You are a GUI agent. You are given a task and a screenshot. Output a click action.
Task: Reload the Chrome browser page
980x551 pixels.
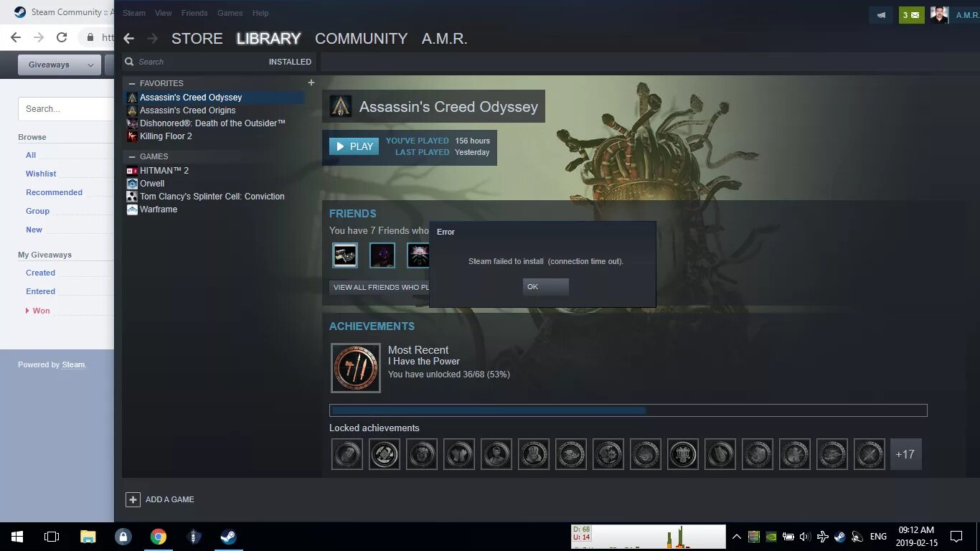(62, 37)
